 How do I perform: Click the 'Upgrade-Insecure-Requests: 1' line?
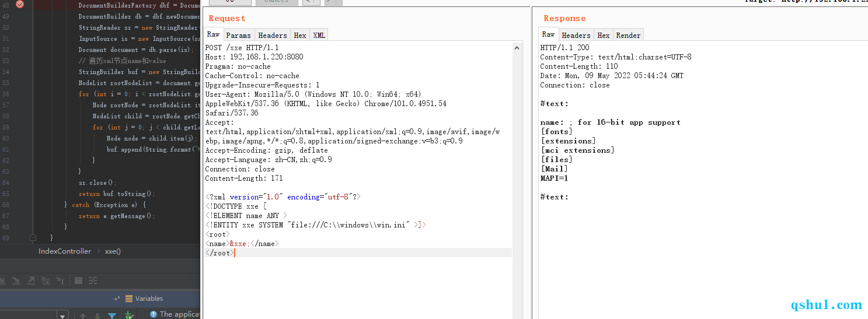pyautogui.click(x=262, y=85)
